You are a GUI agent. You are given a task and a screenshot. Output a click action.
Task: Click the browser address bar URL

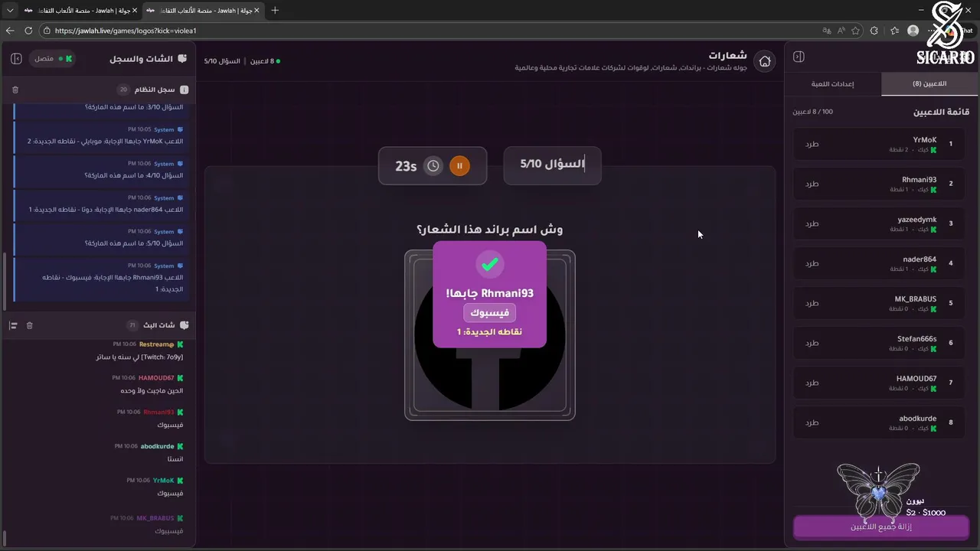tap(126, 31)
